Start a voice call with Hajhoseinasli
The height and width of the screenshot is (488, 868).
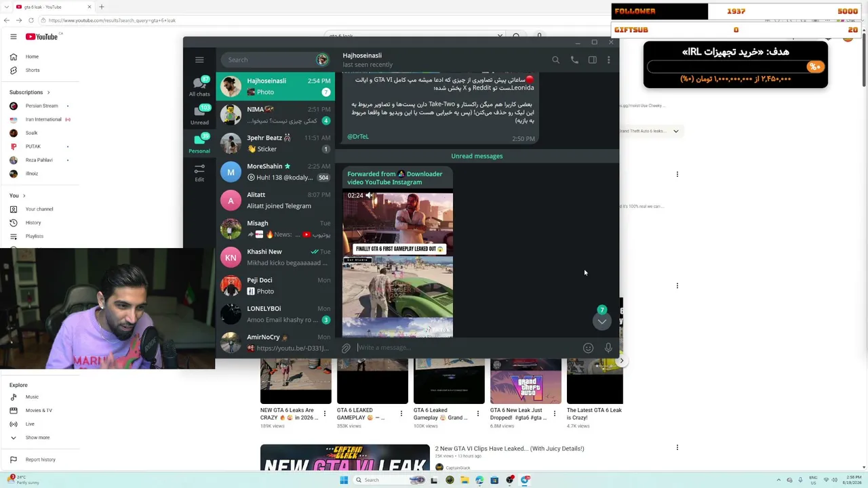pyautogui.click(x=574, y=60)
